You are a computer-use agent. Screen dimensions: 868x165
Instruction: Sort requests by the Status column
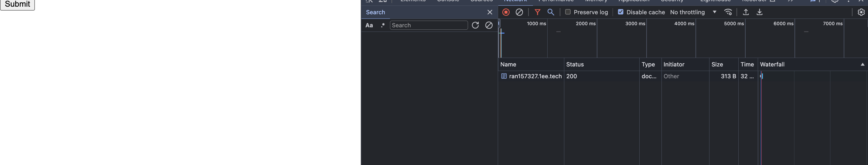click(601, 64)
